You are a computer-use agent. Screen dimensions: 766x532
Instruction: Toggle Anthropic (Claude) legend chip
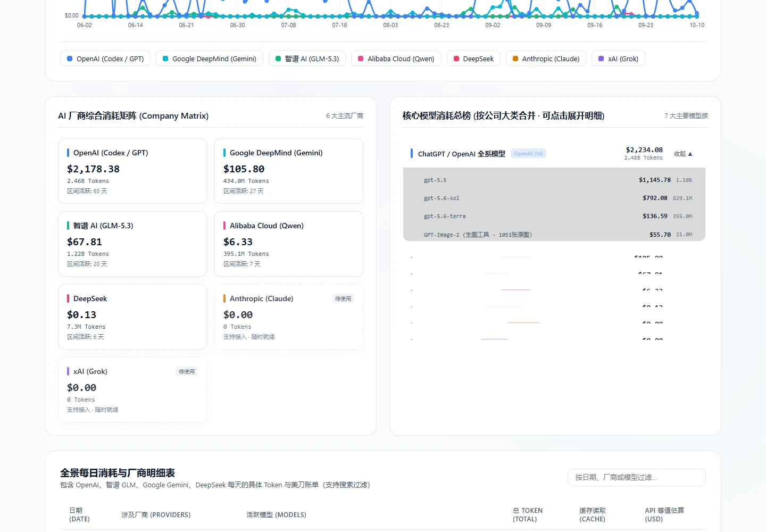[x=546, y=59]
